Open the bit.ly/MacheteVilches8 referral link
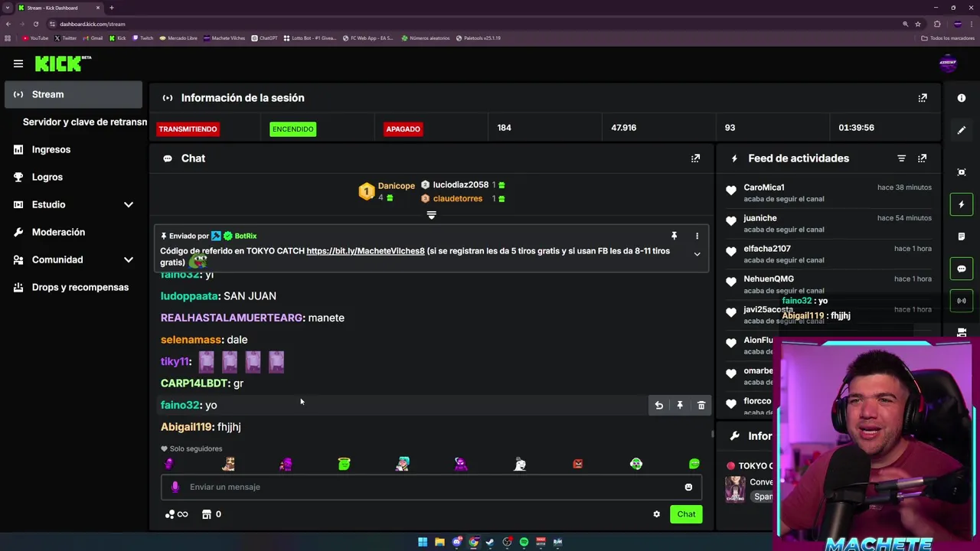 [365, 251]
